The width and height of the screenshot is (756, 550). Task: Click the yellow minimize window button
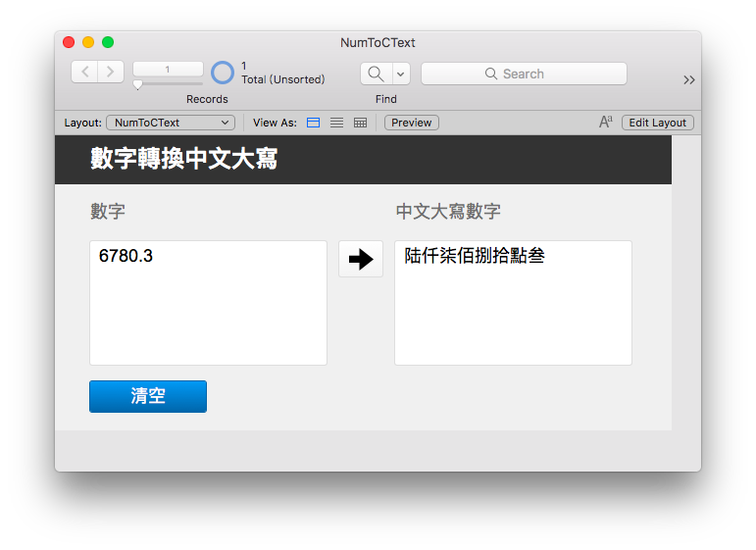[88, 42]
